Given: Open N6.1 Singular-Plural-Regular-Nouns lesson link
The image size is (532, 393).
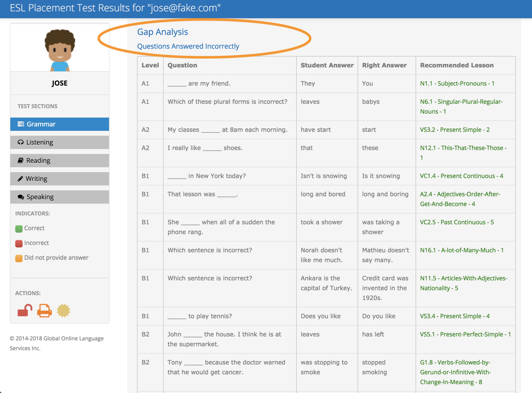Looking at the screenshot, I should [461, 102].
